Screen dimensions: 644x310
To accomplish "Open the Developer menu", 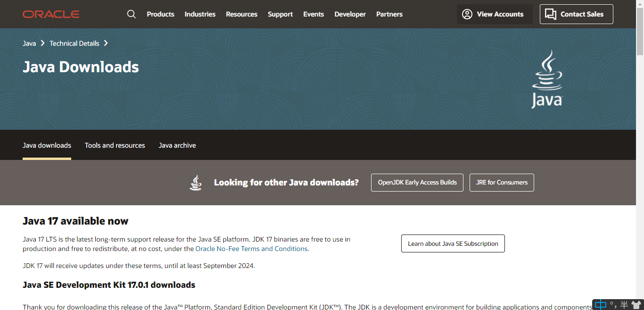I will pyautogui.click(x=350, y=14).
